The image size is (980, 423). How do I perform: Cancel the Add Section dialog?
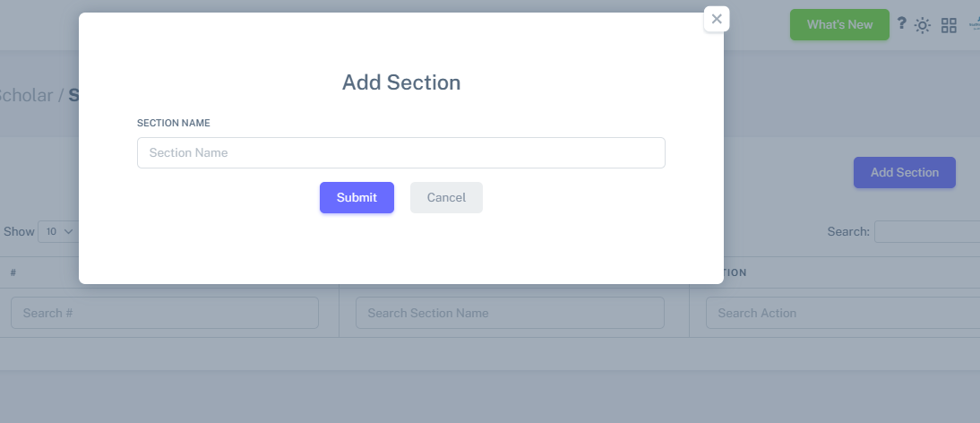tap(446, 198)
